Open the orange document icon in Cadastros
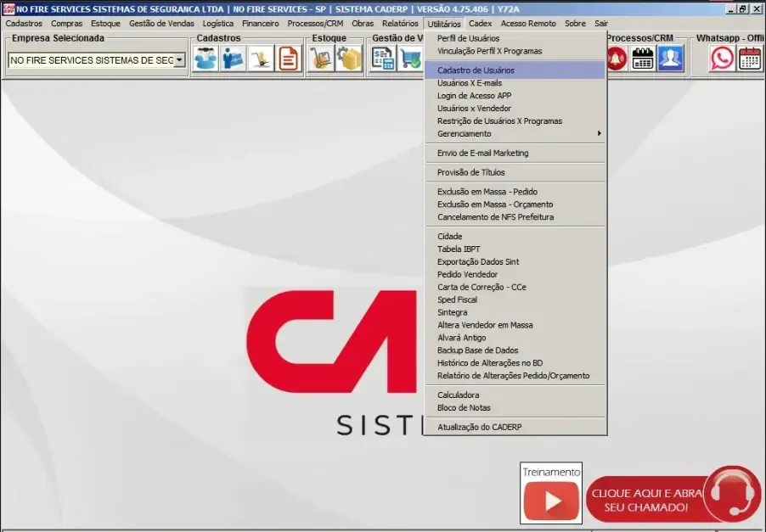The height and width of the screenshot is (532, 766). [288, 59]
